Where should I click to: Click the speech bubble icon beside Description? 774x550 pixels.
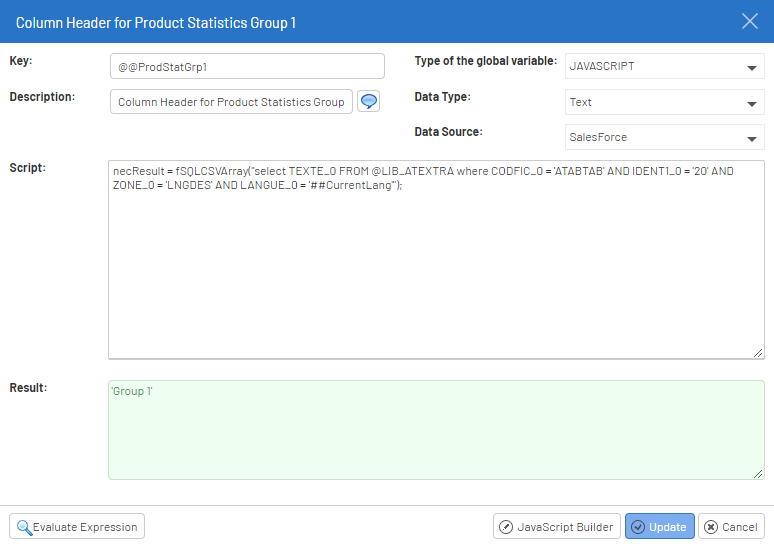pyautogui.click(x=369, y=102)
